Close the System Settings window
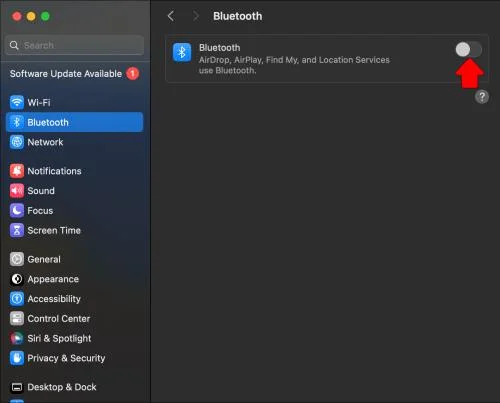The height and width of the screenshot is (403, 500). (17, 16)
